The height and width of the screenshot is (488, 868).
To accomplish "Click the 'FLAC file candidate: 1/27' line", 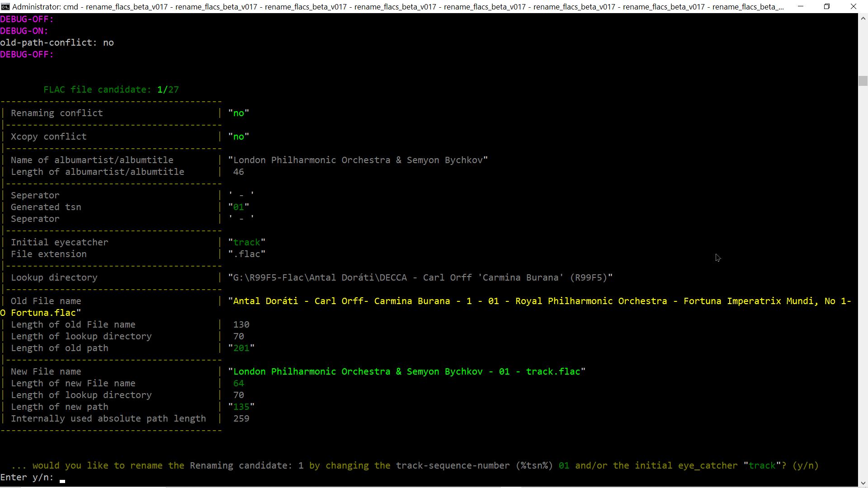I will pos(111,90).
